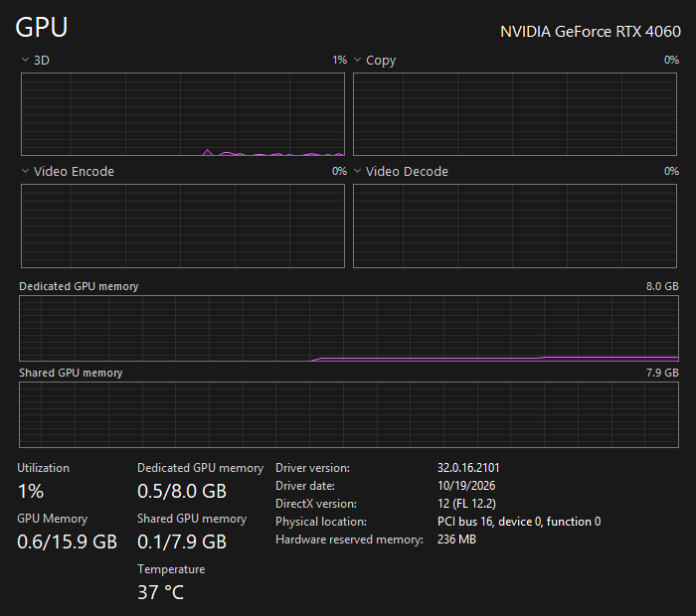Click the GPU heading
Image resolution: width=696 pixels, height=616 pixels.
coord(42,27)
